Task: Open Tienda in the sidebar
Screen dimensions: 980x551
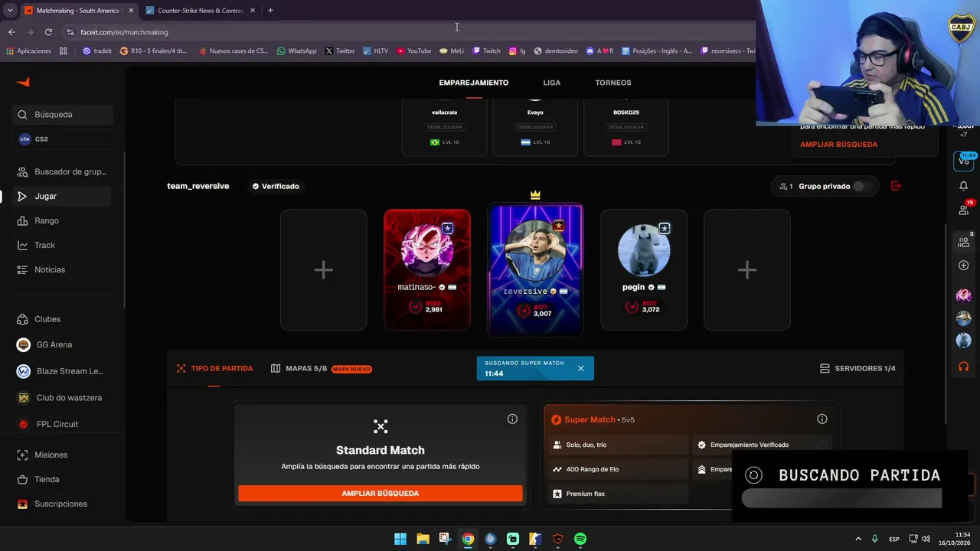Action: (63, 479)
